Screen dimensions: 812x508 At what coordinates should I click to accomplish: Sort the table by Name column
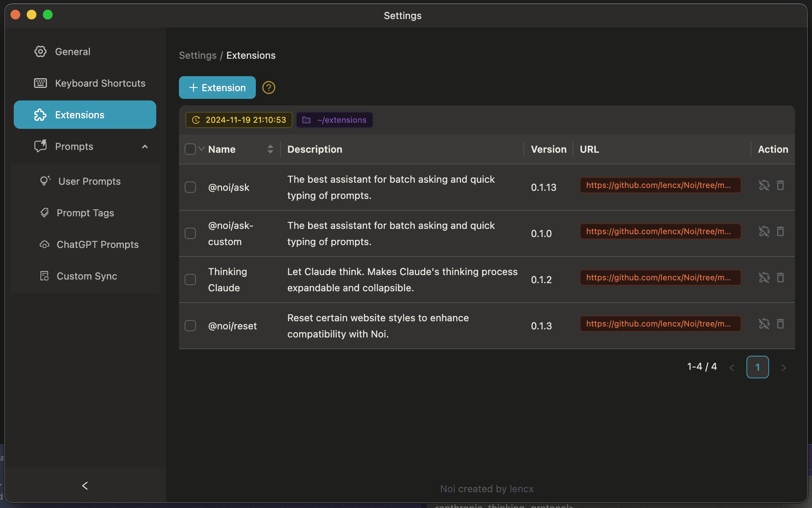tap(270, 149)
